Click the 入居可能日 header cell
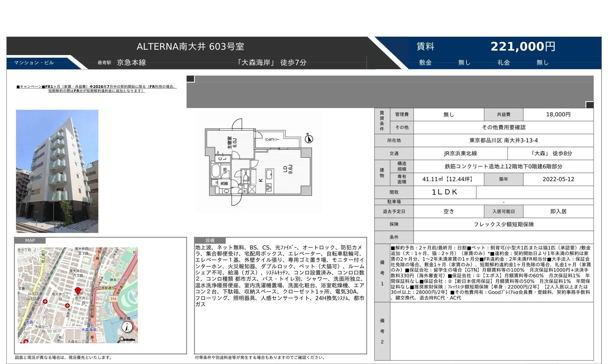 (x=504, y=212)
